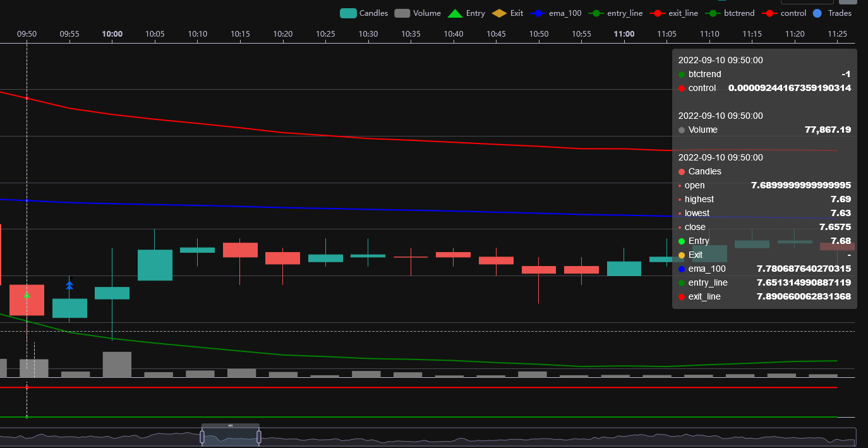
Task: Select right handle of zoom slider
Action: [x=259, y=436]
